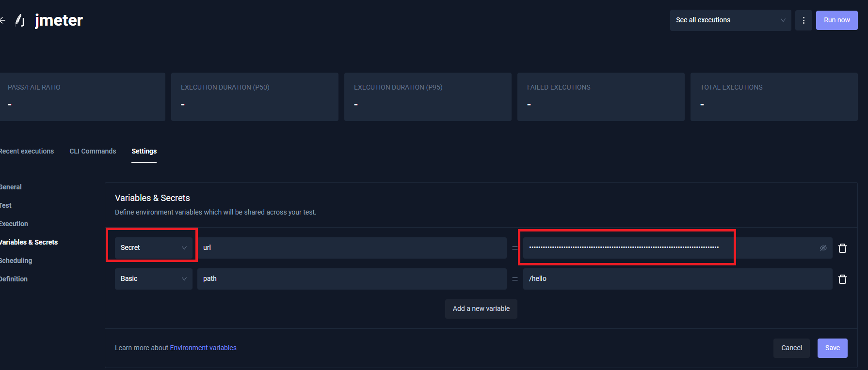Viewport: 868px width, 370px height.
Task: Delete the path variable row
Action: tap(842, 279)
